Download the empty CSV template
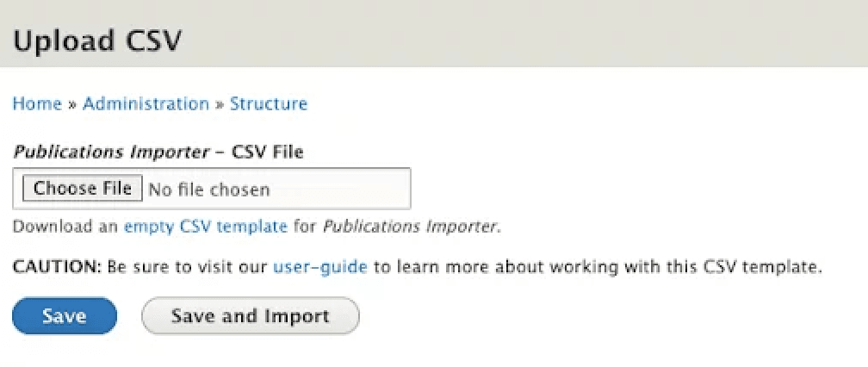 [206, 227]
